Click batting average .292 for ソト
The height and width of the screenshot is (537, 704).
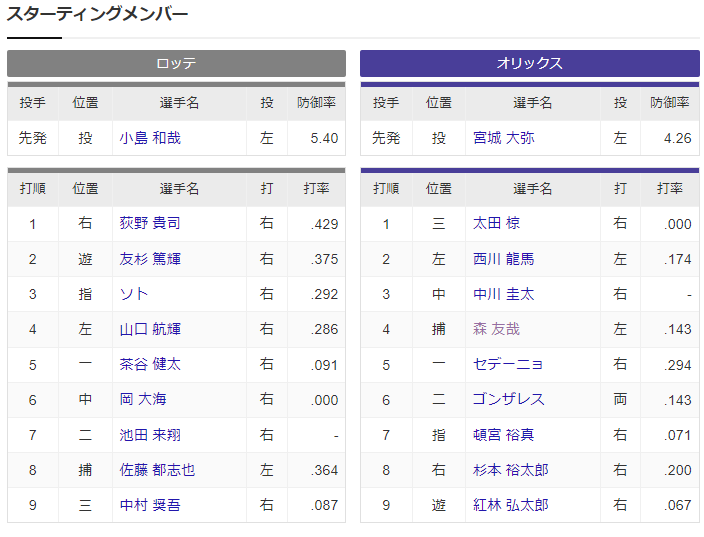[x=324, y=295]
